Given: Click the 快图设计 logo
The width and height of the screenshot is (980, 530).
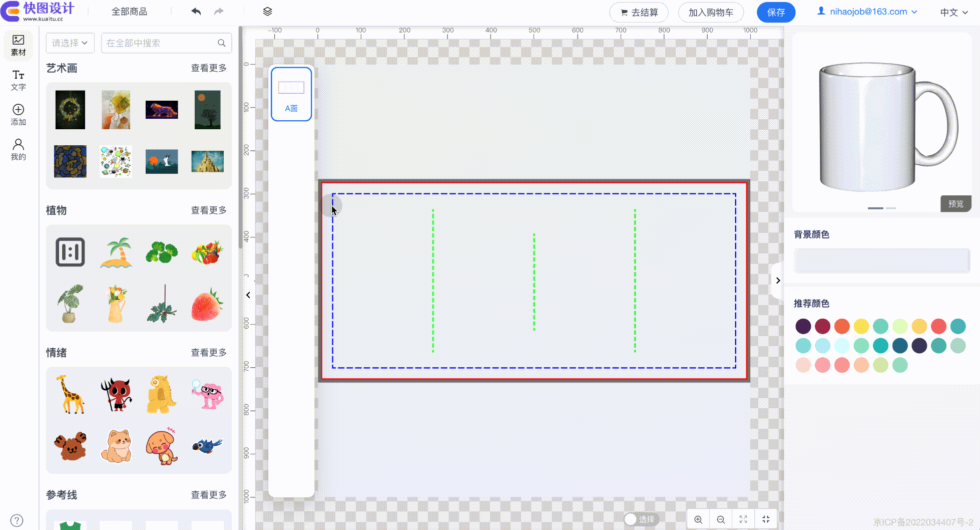Looking at the screenshot, I should (38, 12).
